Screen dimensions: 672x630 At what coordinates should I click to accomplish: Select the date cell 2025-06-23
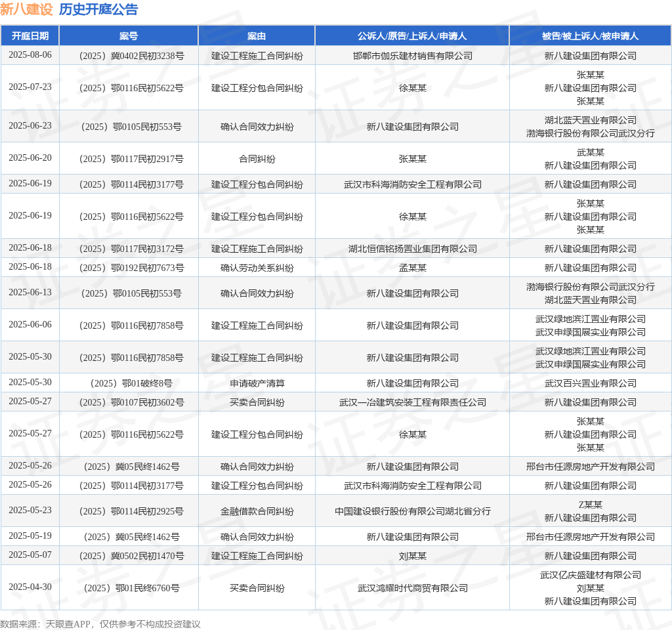click(x=30, y=125)
